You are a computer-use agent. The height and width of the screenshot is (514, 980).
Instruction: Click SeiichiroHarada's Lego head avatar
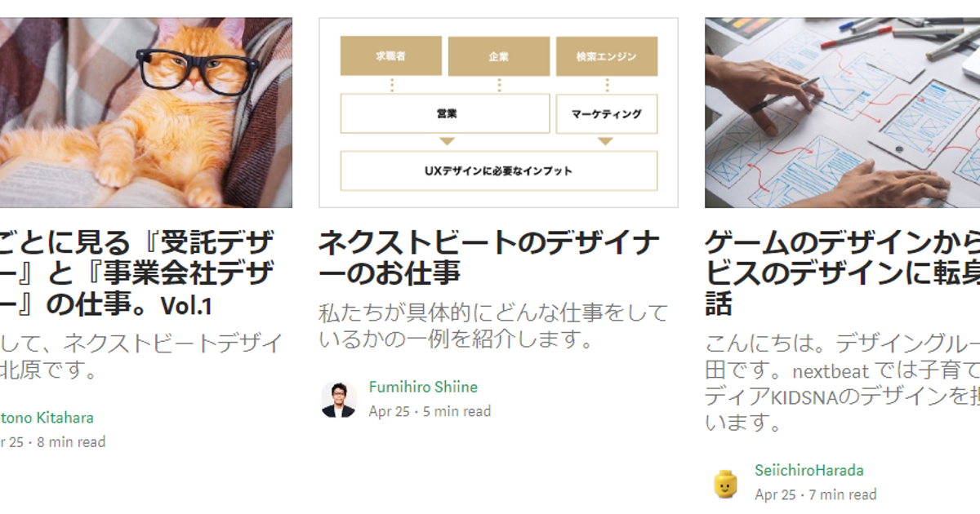coord(724,483)
